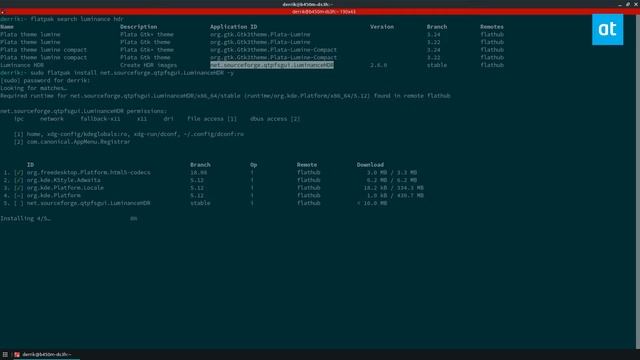Click the 'permissions:' heading line
The width and height of the screenshot is (640, 360).
coord(83,111)
